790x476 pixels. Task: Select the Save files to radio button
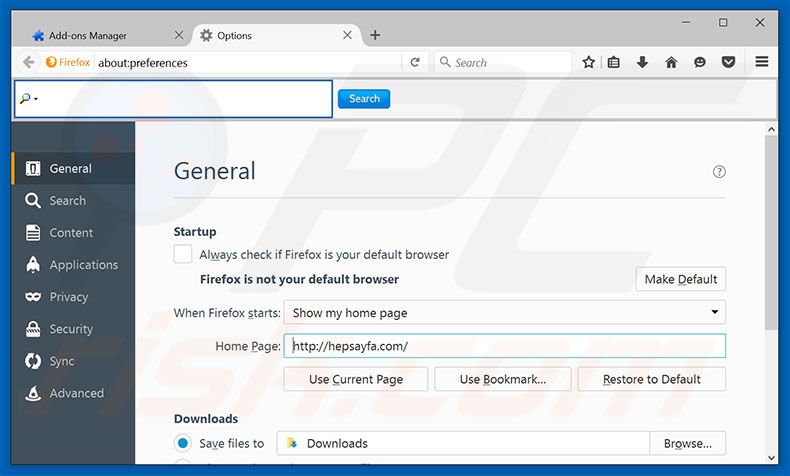pyautogui.click(x=183, y=443)
